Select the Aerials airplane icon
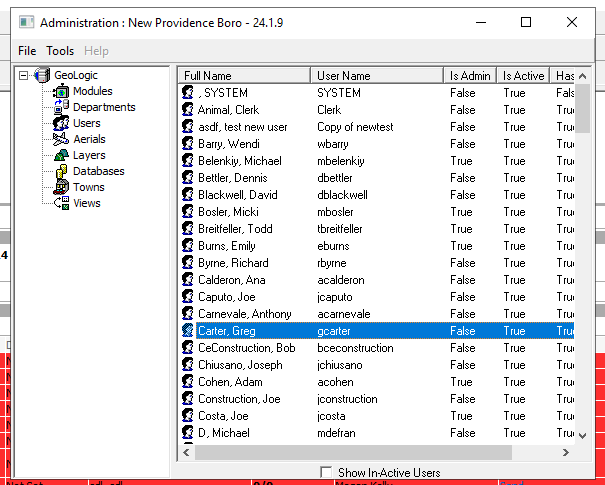The image size is (605, 485). 61,139
